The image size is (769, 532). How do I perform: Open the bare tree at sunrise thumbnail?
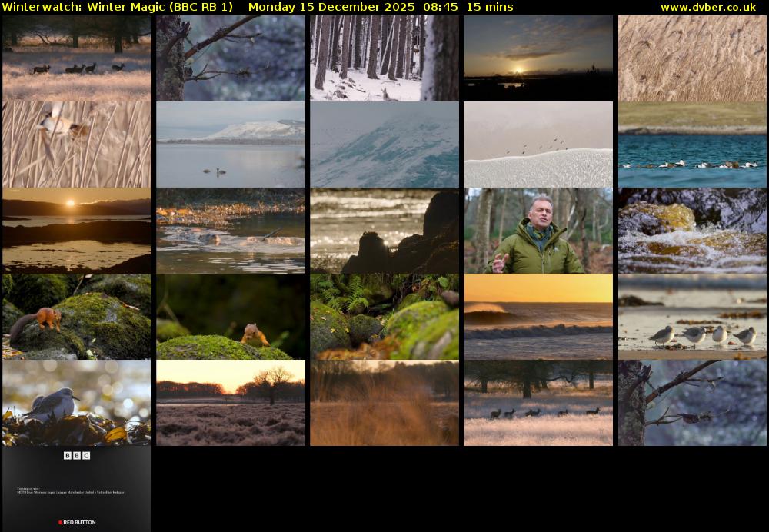[231, 403]
